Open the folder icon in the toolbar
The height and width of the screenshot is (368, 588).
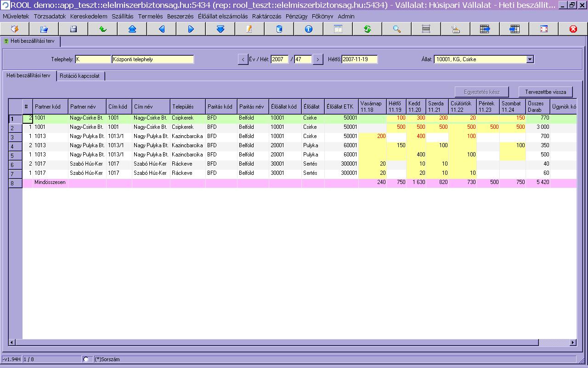[44, 29]
